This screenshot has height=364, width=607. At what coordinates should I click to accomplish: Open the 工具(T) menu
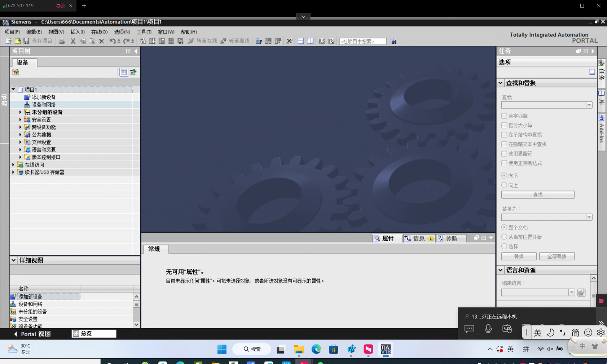(144, 32)
